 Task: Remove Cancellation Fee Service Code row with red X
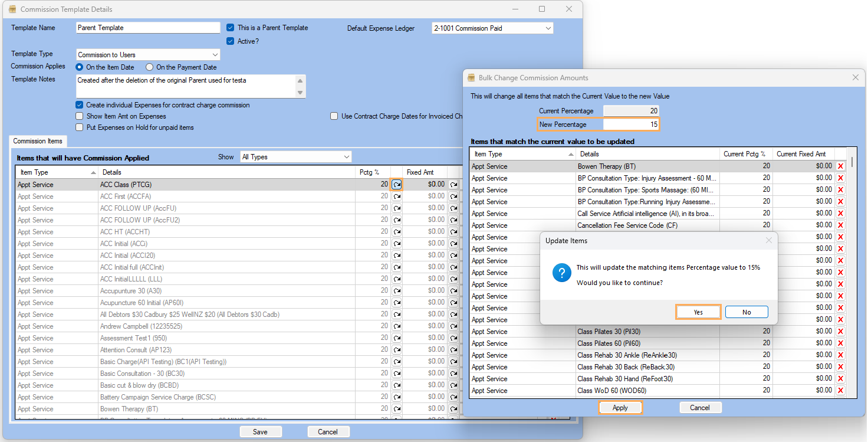[840, 225]
